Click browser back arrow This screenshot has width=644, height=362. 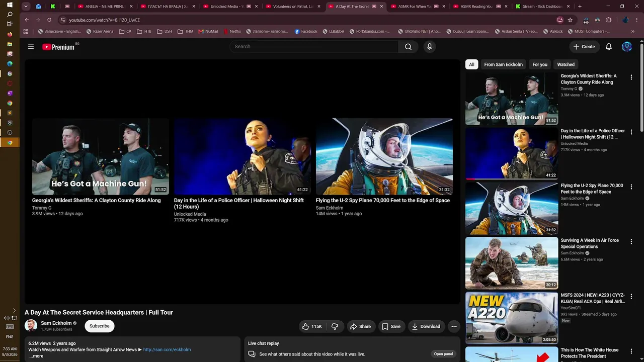click(x=27, y=20)
